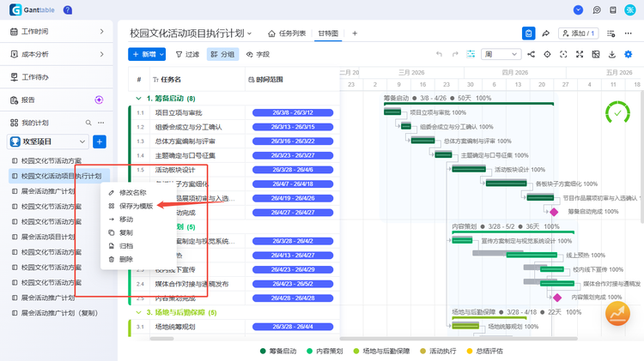Toggle the 分组 grouping button
The height and width of the screenshot is (361, 644).
222,54
